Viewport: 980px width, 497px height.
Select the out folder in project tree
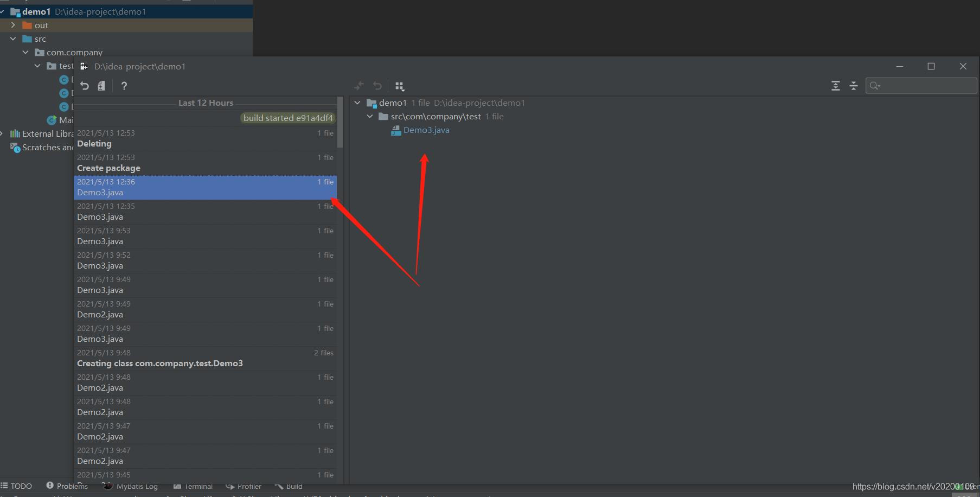coord(126,25)
